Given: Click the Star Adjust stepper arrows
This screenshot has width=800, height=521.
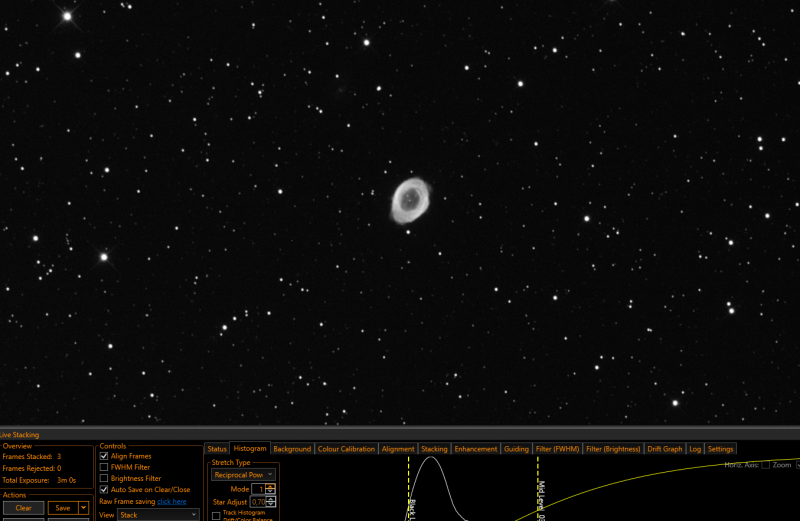Looking at the screenshot, I should point(270,502).
